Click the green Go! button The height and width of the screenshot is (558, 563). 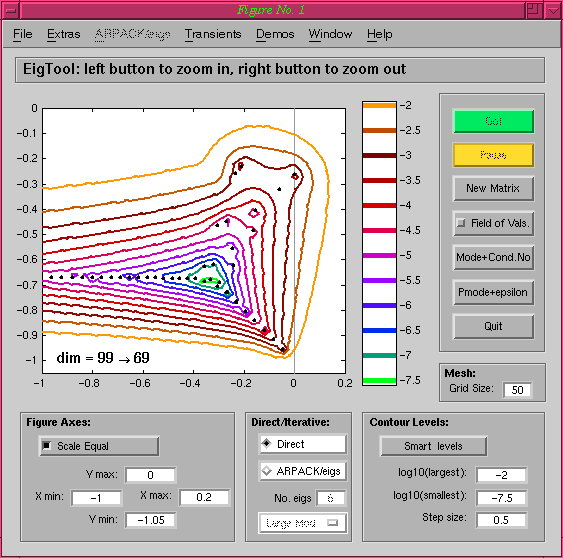pyautogui.click(x=493, y=121)
